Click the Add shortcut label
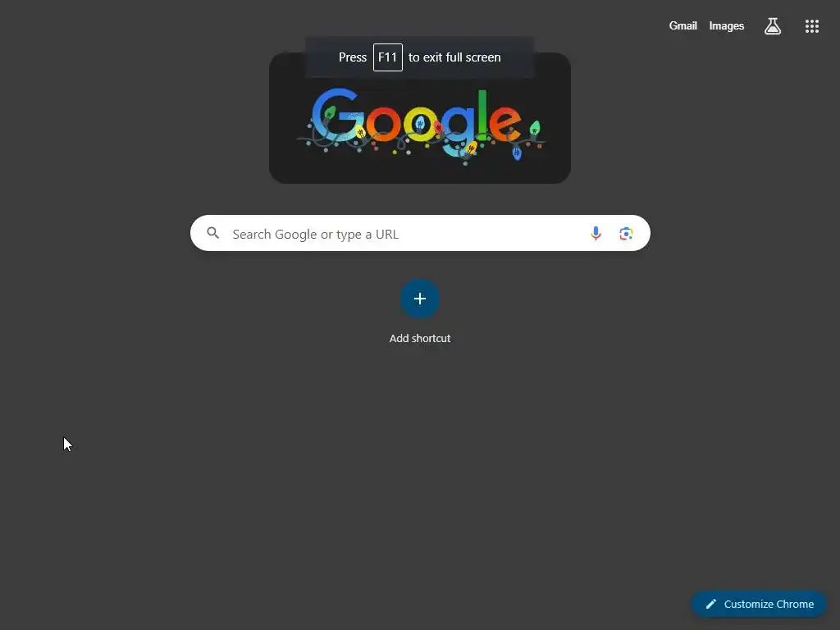Screen dimensions: 840x630 (420, 339)
